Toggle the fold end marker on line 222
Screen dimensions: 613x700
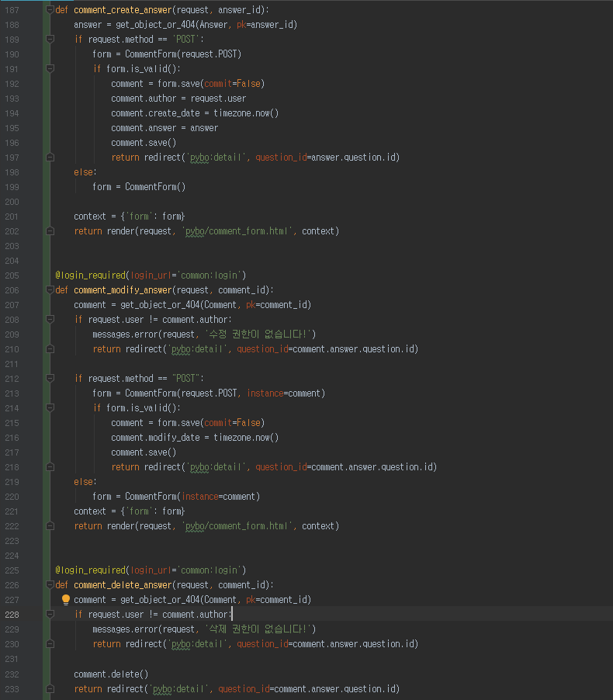point(50,526)
